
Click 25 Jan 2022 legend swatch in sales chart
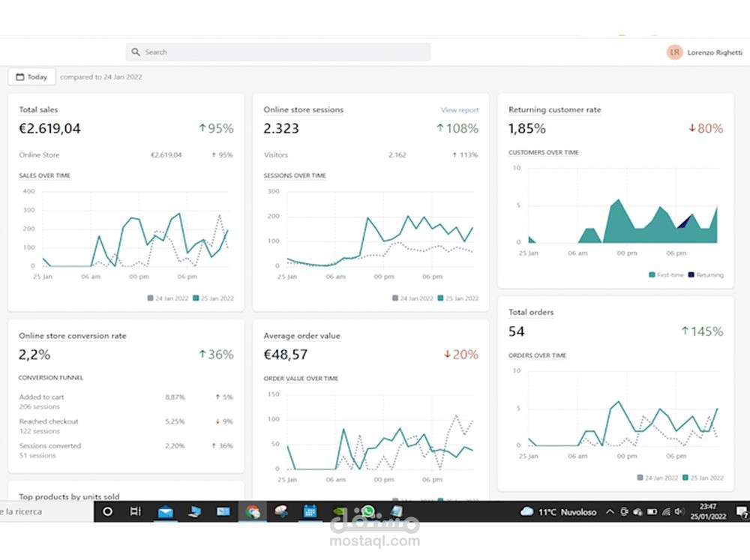[196, 298]
